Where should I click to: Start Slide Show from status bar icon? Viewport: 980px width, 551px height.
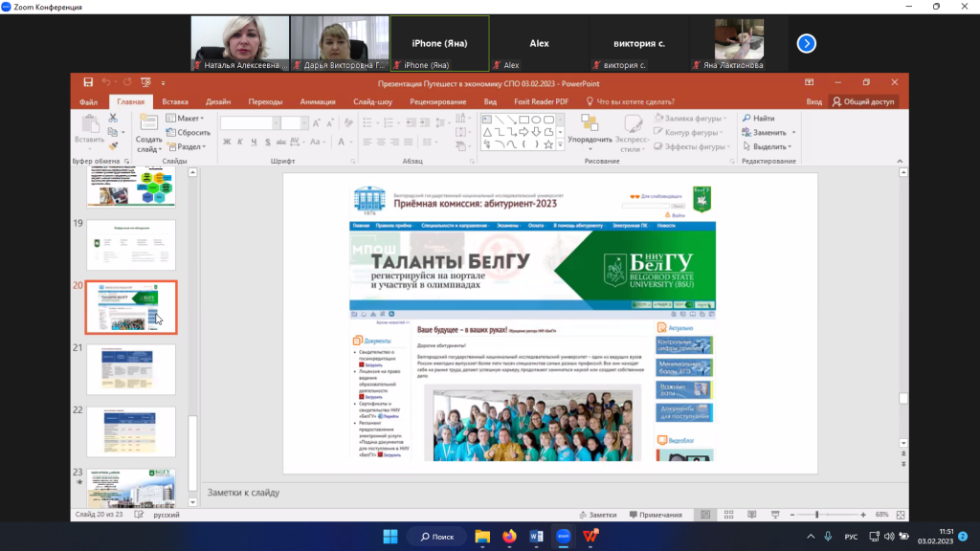point(775,515)
